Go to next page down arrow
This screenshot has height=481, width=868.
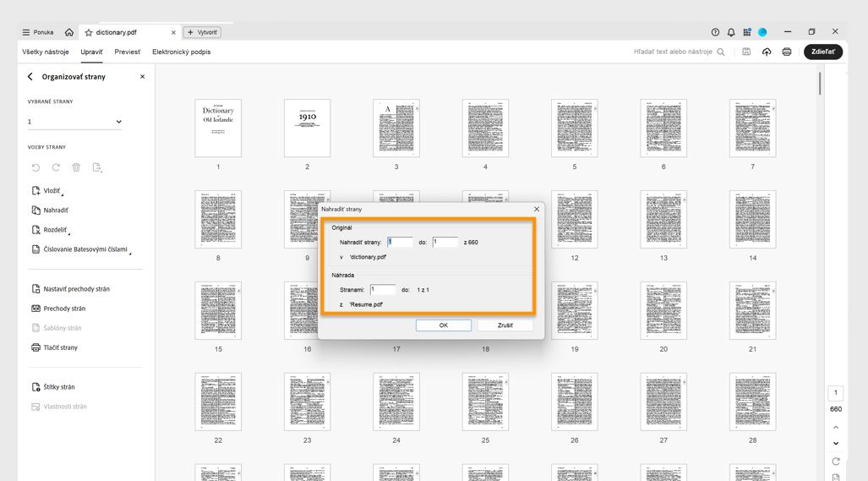pos(836,443)
